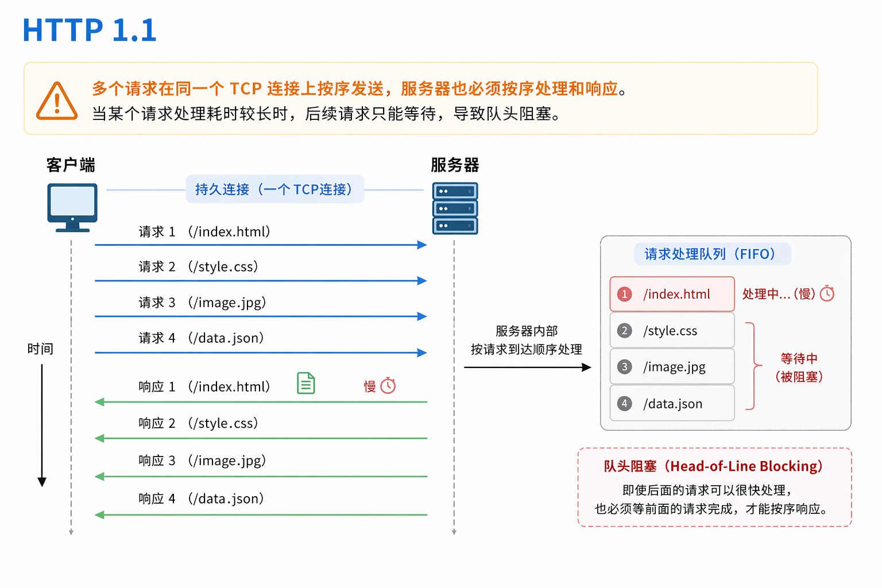Click the 请求 3 (/image.jpg) label
Viewport: 882px width, 588px height.
point(203,303)
